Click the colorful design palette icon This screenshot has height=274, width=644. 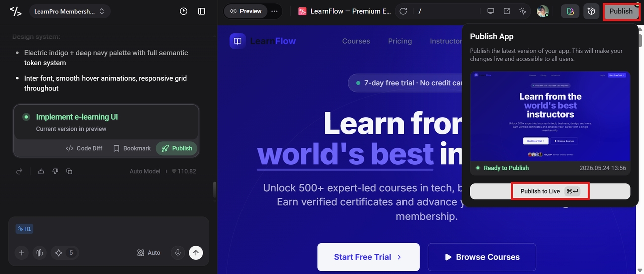click(x=570, y=11)
